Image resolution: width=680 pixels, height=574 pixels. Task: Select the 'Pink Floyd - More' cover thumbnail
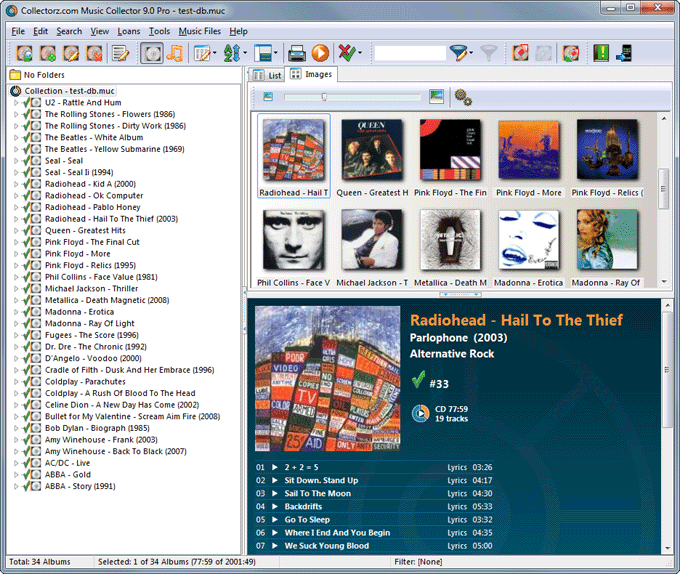[x=528, y=158]
